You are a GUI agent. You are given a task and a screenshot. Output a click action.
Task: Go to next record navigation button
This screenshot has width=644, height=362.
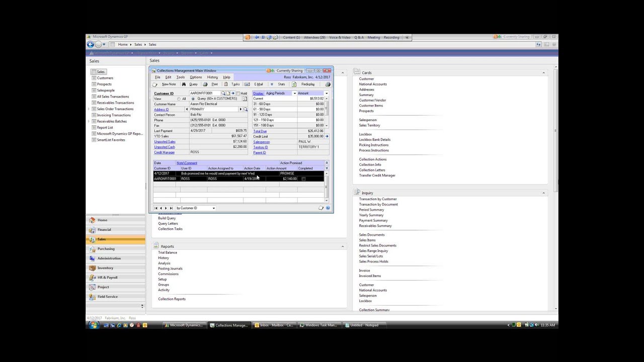point(166,208)
